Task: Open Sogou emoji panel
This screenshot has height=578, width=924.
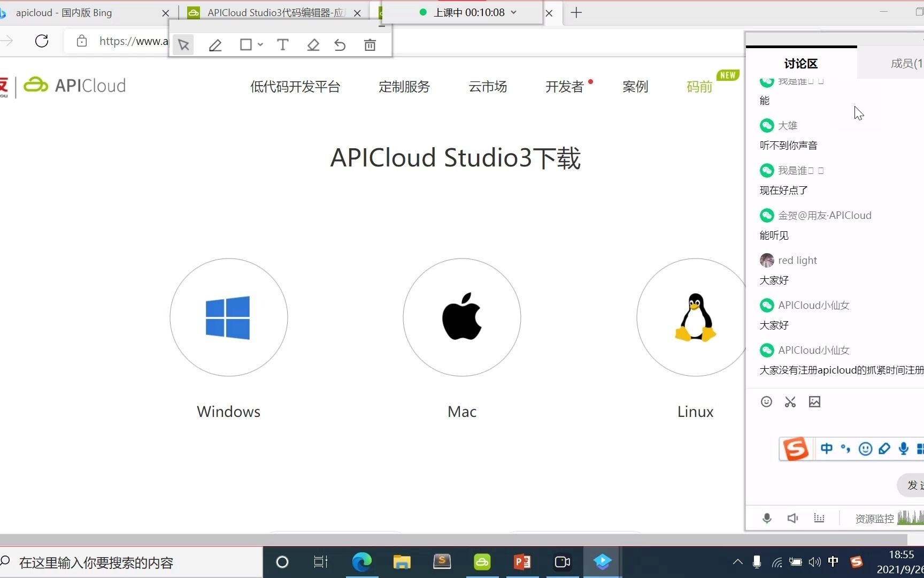Action: coord(865,448)
